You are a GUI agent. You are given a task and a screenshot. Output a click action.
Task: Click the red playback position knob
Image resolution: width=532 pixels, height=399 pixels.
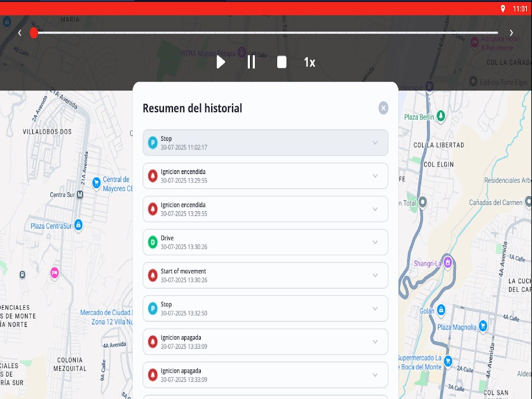(33, 33)
